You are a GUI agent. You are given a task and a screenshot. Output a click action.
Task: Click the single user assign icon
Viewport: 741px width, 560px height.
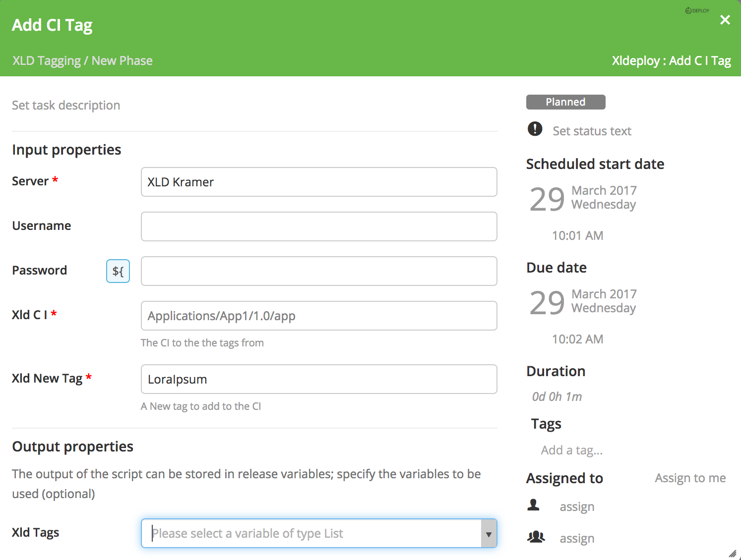coord(534,505)
